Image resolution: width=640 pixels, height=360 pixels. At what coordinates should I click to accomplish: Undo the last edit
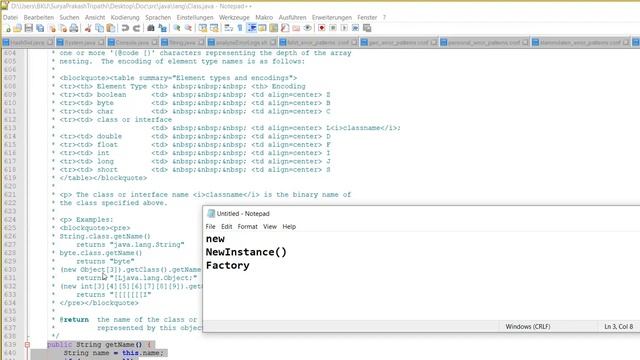125,28
